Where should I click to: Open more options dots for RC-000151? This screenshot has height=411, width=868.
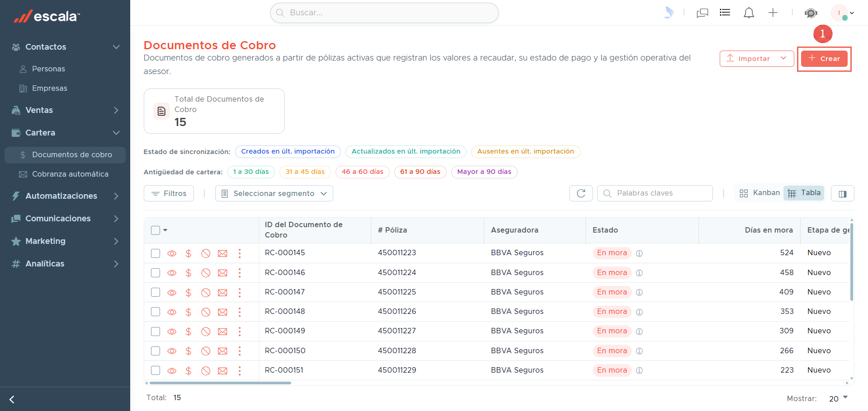[x=240, y=370]
